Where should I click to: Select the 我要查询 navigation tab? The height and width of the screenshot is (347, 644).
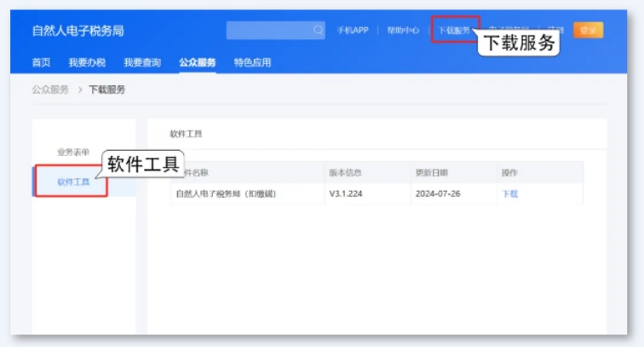pos(141,62)
